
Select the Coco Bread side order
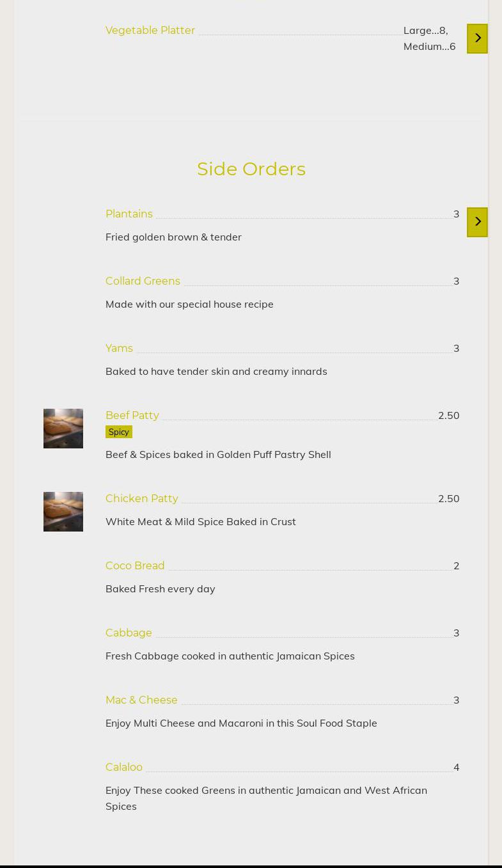tap(135, 566)
